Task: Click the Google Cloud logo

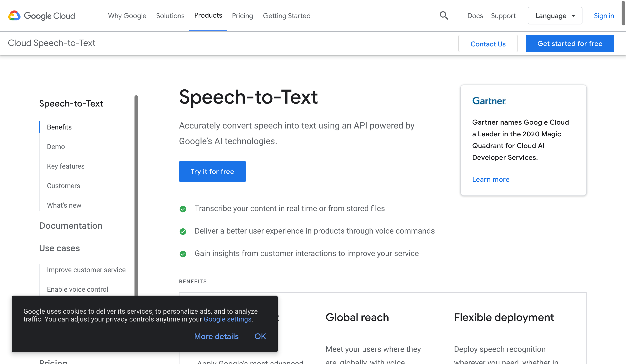Action: (x=42, y=16)
